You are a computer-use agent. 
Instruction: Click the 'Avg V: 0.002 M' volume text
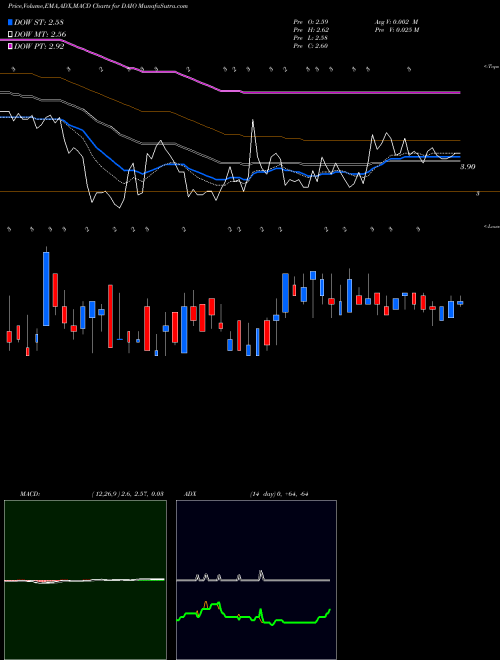pos(396,22)
